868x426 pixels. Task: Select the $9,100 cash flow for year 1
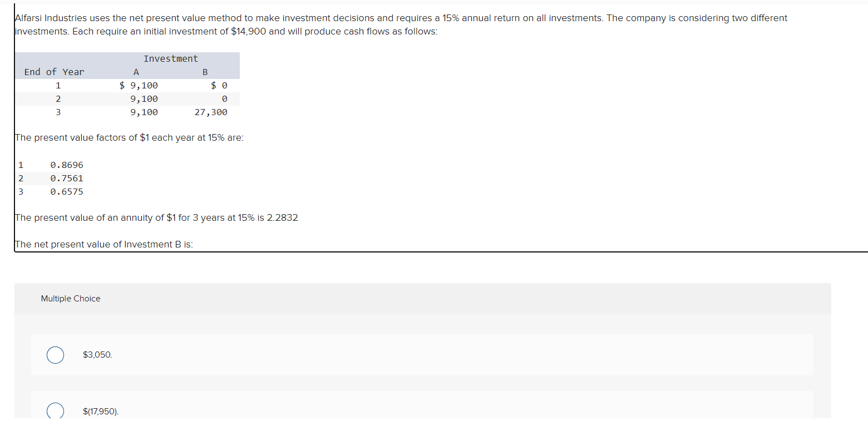138,85
